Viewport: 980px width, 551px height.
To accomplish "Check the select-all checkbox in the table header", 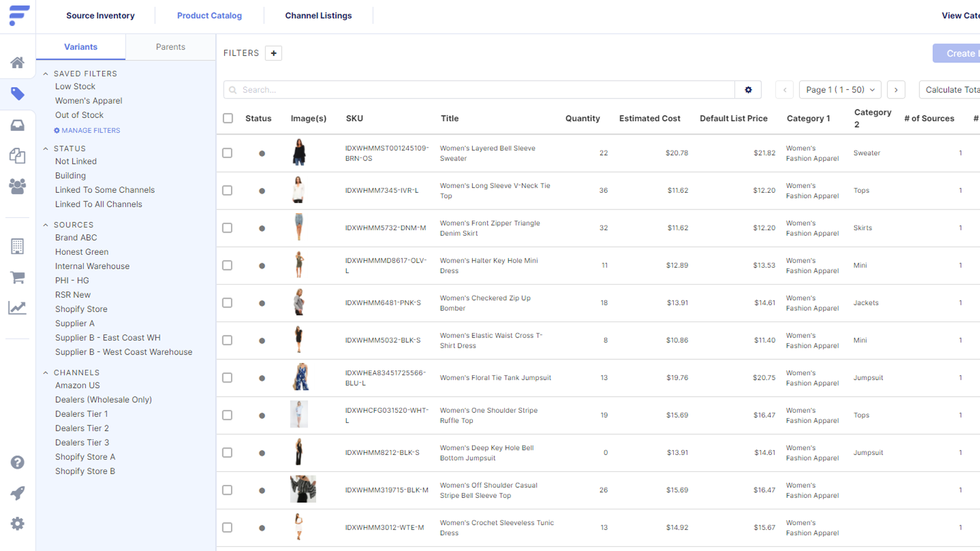I will pos(227,118).
